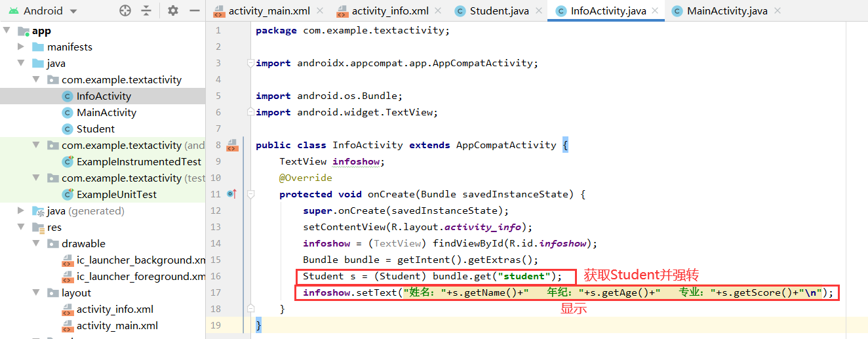The width and height of the screenshot is (868, 339).
Task: Select the res folder label
Action: 54,228
